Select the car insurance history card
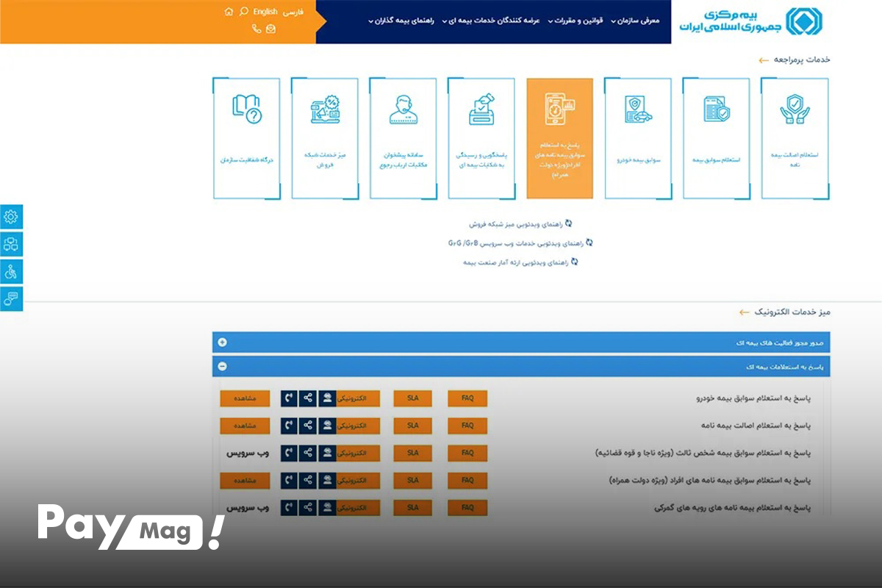This screenshot has width=882, height=588. (638, 138)
